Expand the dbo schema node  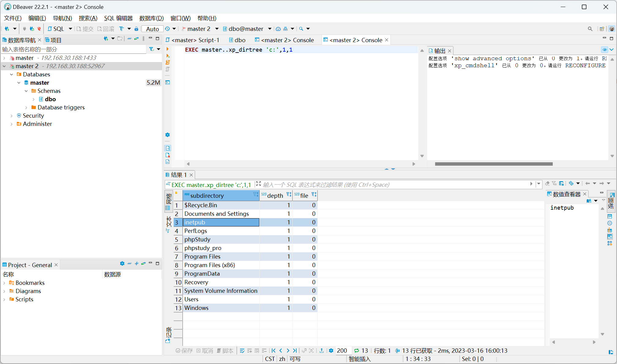coord(34,99)
